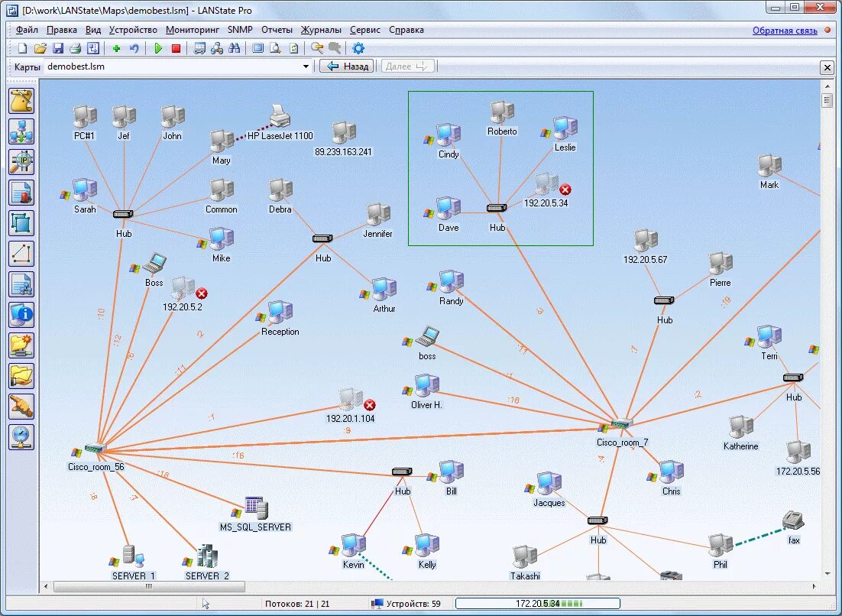Select the SERVER_2 device
The image size is (842, 616).
[207, 557]
